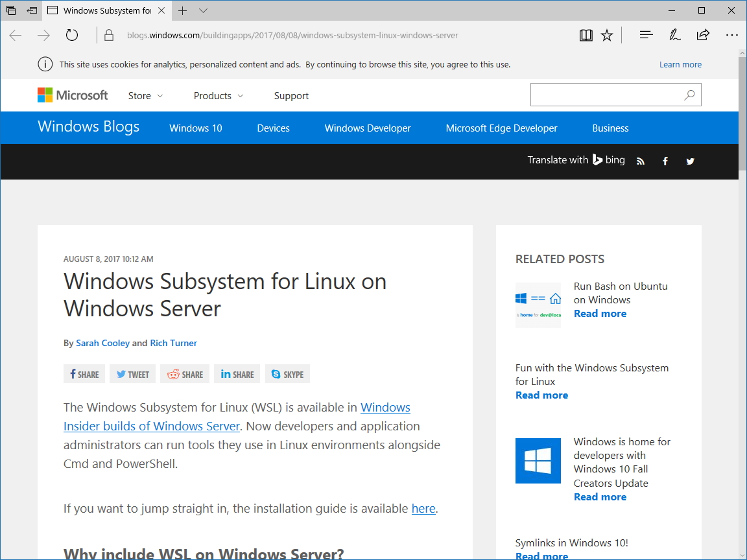Open the installation guide via the 'here' link
The width and height of the screenshot is (747, 560).
pyautogui.click(x=423, y=508)
